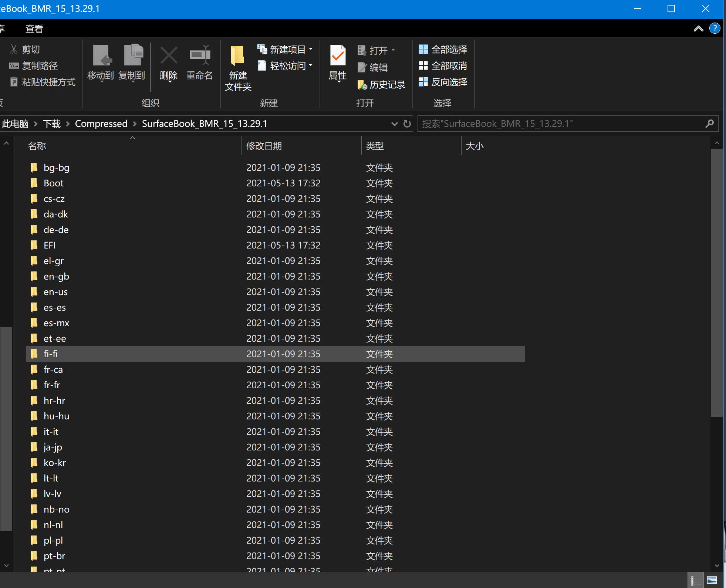Screen dimensions: 726x588
Task: Switch to the View (查看) ribbon tab
Action: point(34,28)
